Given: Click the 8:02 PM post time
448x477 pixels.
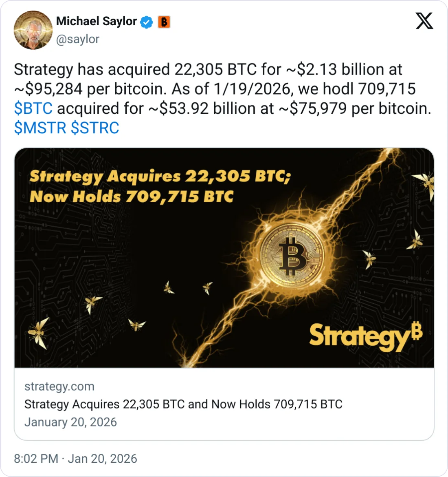Looking at the screenshot, I should click(36, 459).
